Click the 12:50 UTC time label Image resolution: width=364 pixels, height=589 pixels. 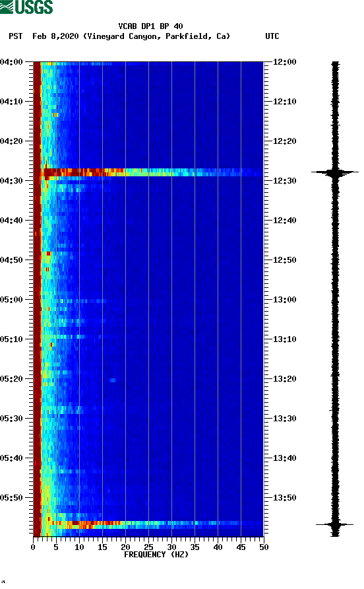(x=284, y=260)
